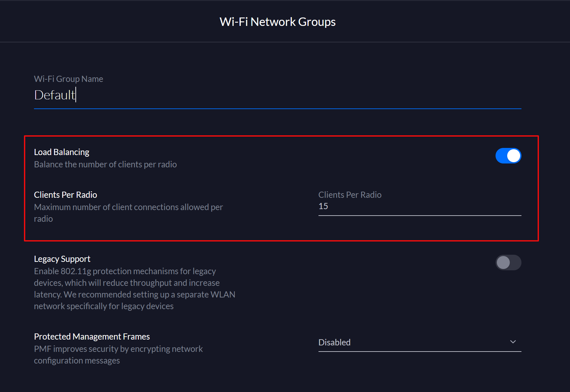Click the Balance clients per radio description
The width and height of the screenshot is (570, 392).
(105, 164)
